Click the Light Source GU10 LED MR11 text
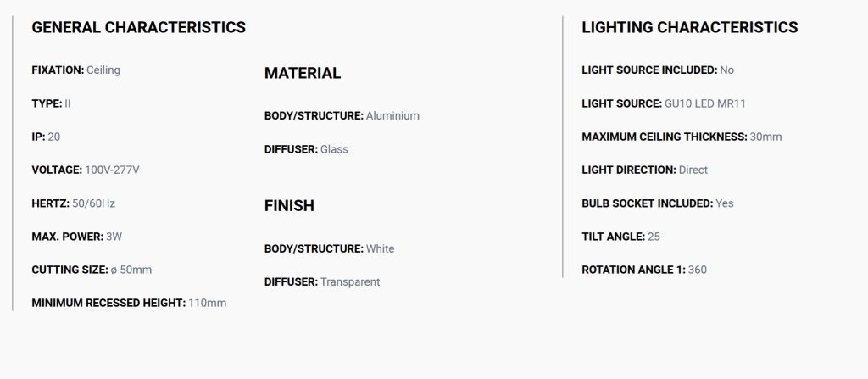Image resolution: width=868 pixels, height=379 pixels. coord(664,103)
